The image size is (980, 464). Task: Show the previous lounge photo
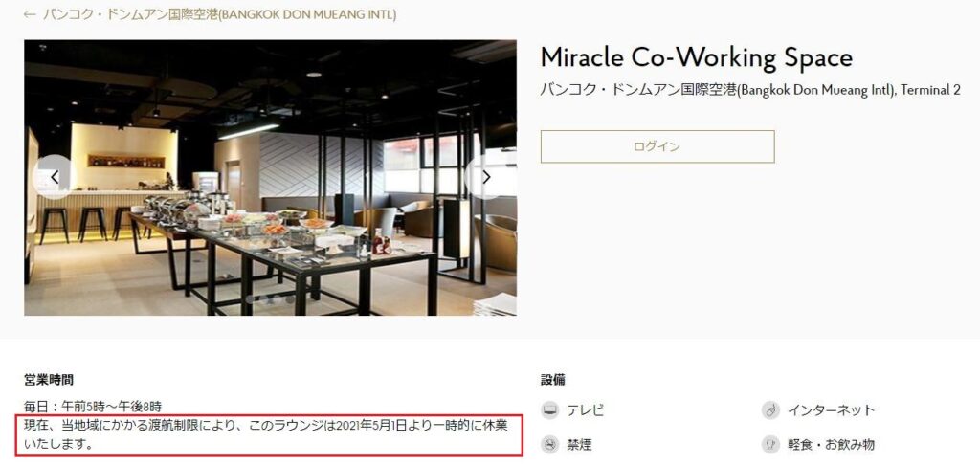click(55, 177)
